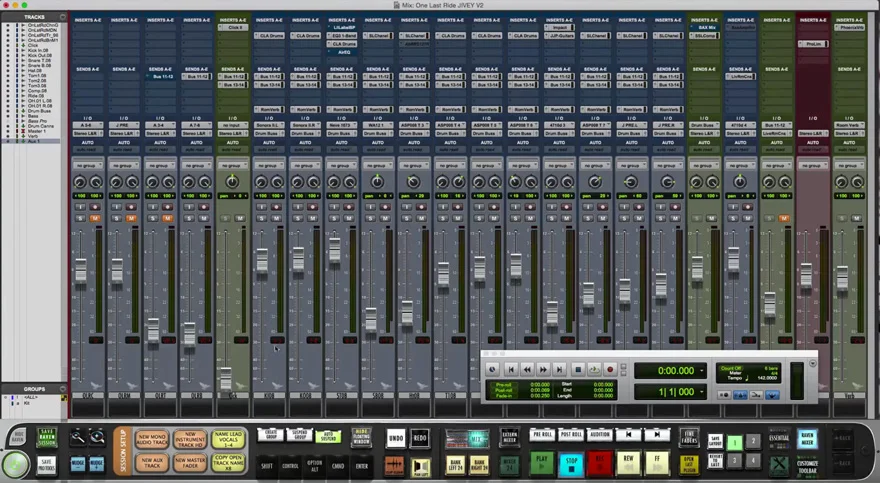Open automation mode selector on red master channel
The image size is (880, 483).
pyautogui.click(x=813, y=150)
